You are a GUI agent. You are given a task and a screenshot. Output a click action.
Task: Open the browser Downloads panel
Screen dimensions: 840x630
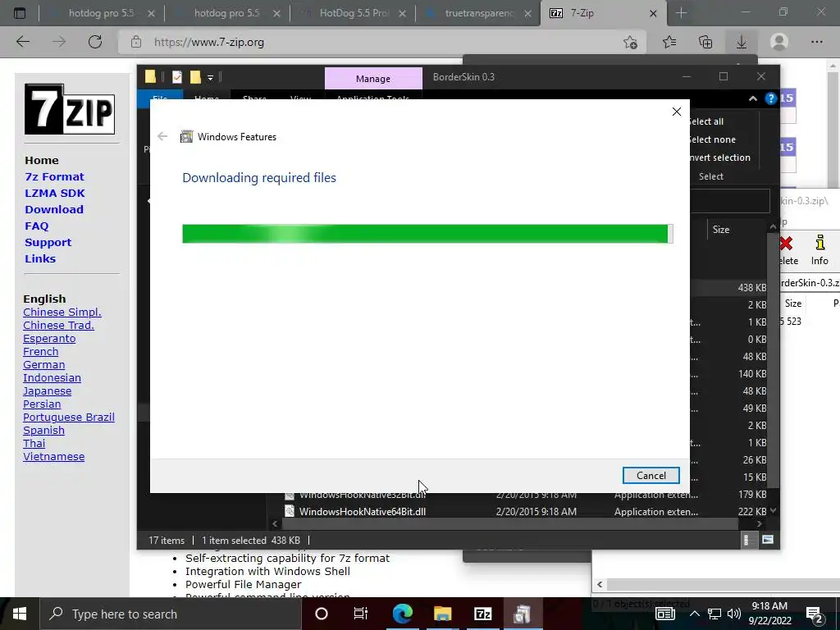coord(742,42)
